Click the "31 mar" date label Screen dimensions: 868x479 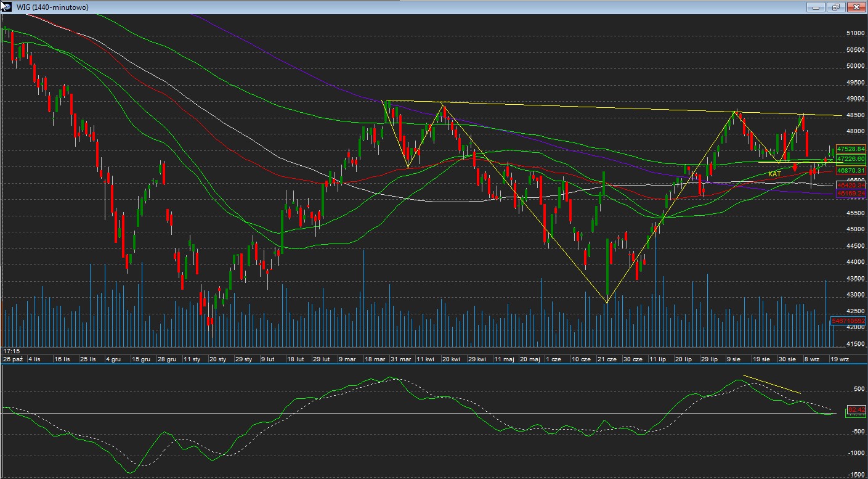coord(401,358)
